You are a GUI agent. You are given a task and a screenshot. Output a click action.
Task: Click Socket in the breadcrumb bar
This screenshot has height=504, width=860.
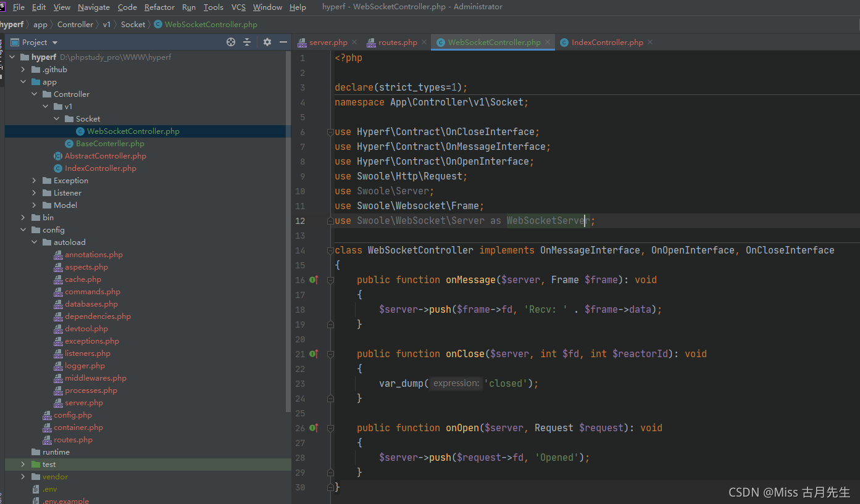[x=133, y=25]
